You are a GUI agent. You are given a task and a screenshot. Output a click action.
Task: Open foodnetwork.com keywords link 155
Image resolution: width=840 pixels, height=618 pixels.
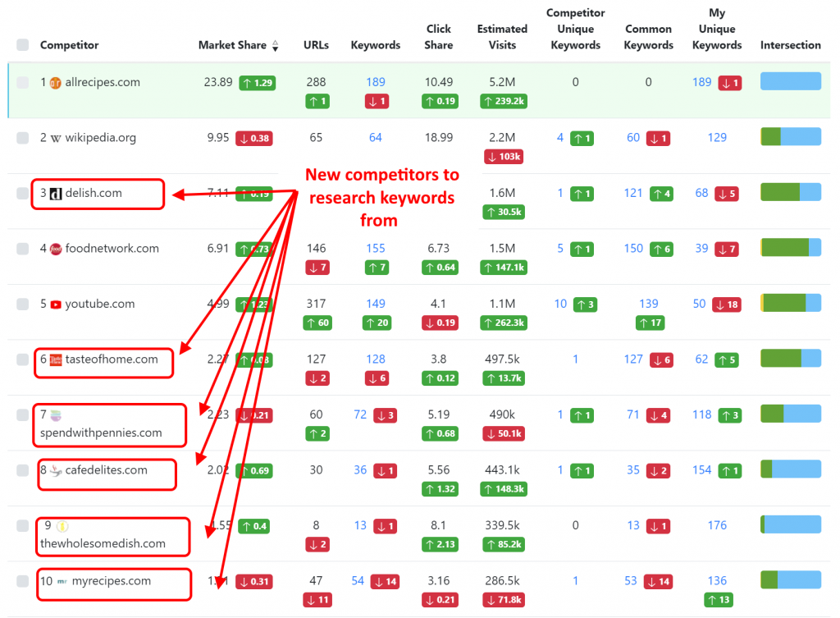(376, 248)
